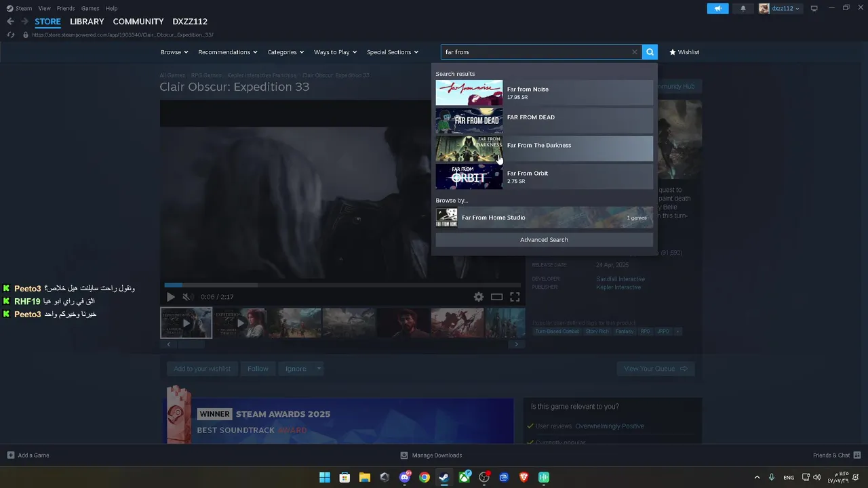Image resolution: width=868 pixels, height=488 pixels.
Task: Select the first trailer thumbnail
Action: click(x=186, y=323)
